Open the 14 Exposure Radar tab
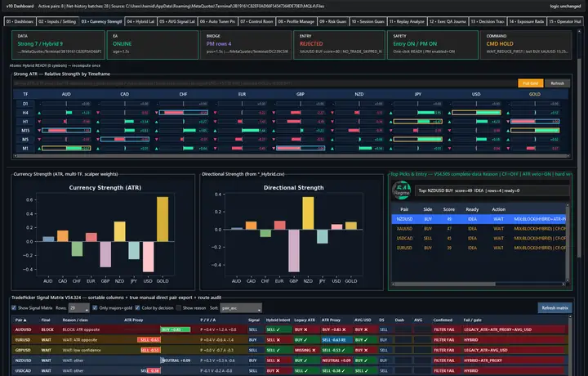This screenshot has height=376, width=588. 527,22
